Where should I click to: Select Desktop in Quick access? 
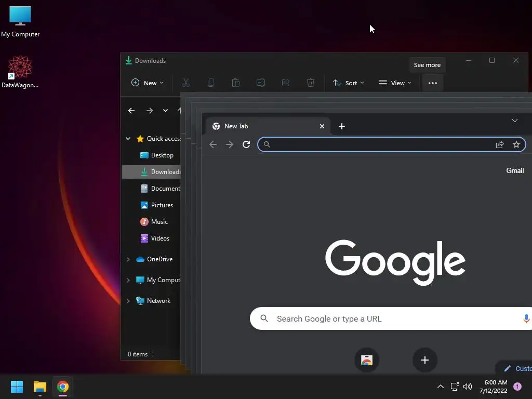157,155
